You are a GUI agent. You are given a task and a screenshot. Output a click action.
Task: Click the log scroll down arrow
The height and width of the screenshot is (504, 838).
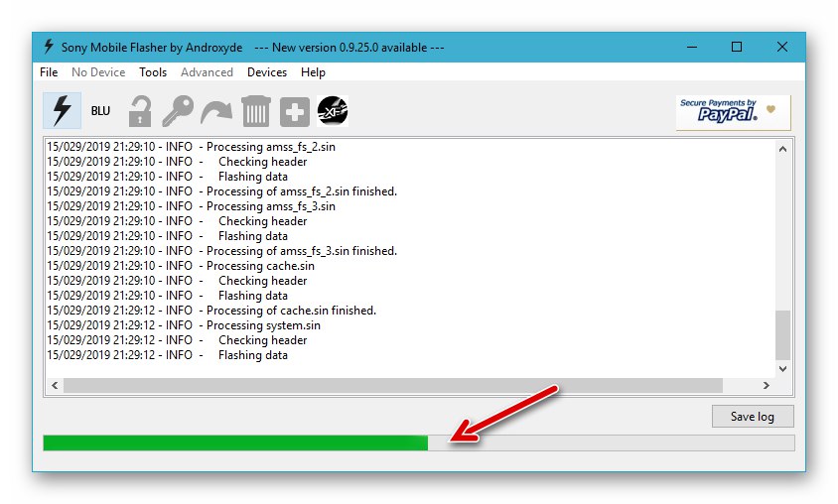[x=783, y=369]
